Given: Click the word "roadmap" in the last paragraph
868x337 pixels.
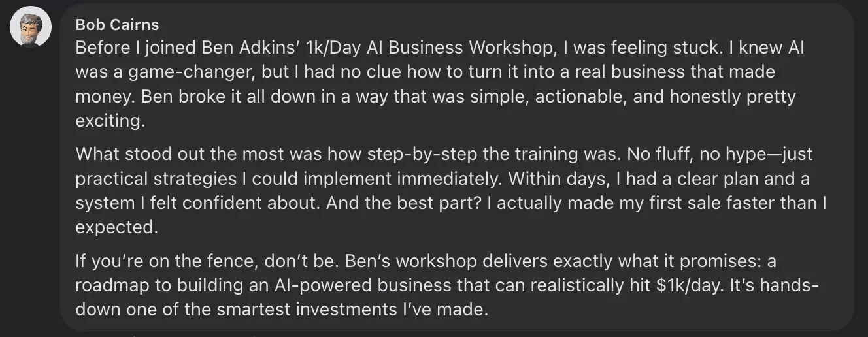Looking at the screenshot, I should 115,285.
